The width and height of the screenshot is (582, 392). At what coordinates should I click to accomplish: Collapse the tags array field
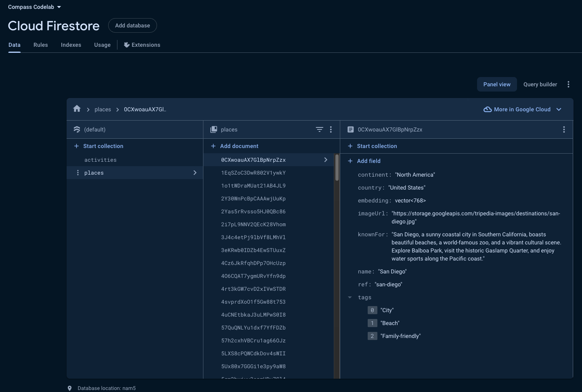click(x=350, y=298)
